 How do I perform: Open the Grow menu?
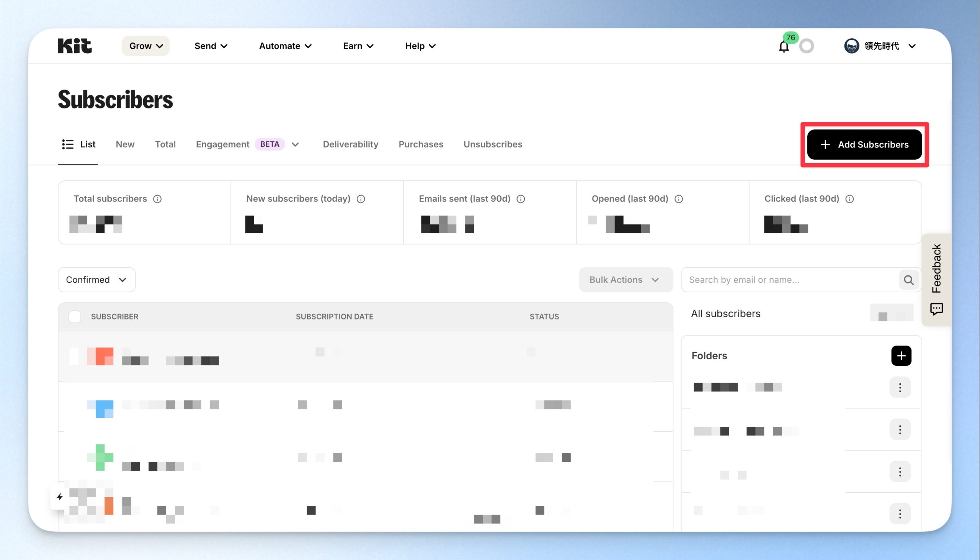(145, 46)
